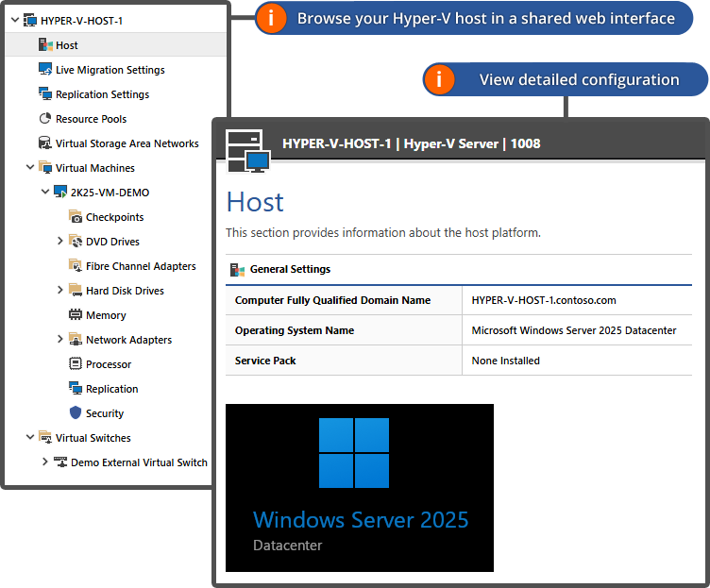Screen dimensions: 710x588
Task: Click the HYPER-V-HOST-1 | Hyper-V Server | 1008 title
Action: click(x=411, y=143)
